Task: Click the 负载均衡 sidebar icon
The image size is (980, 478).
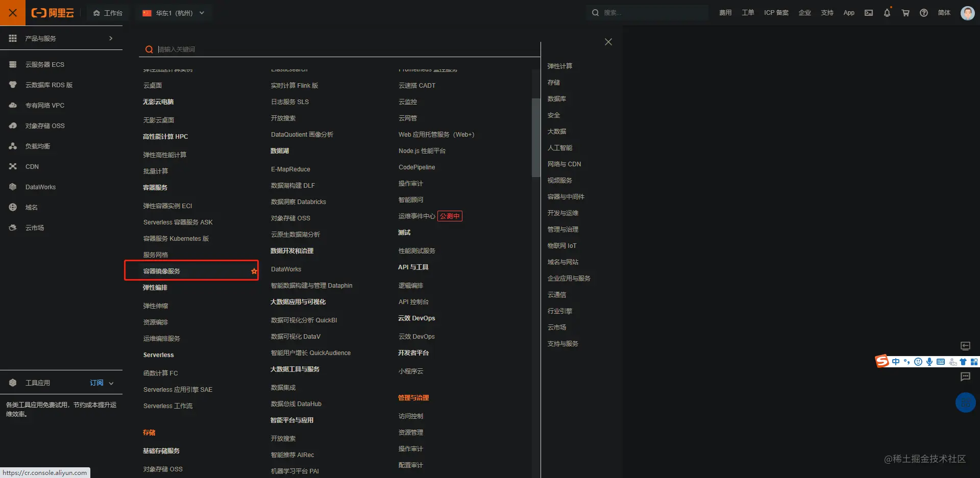Action: point(13,146)
